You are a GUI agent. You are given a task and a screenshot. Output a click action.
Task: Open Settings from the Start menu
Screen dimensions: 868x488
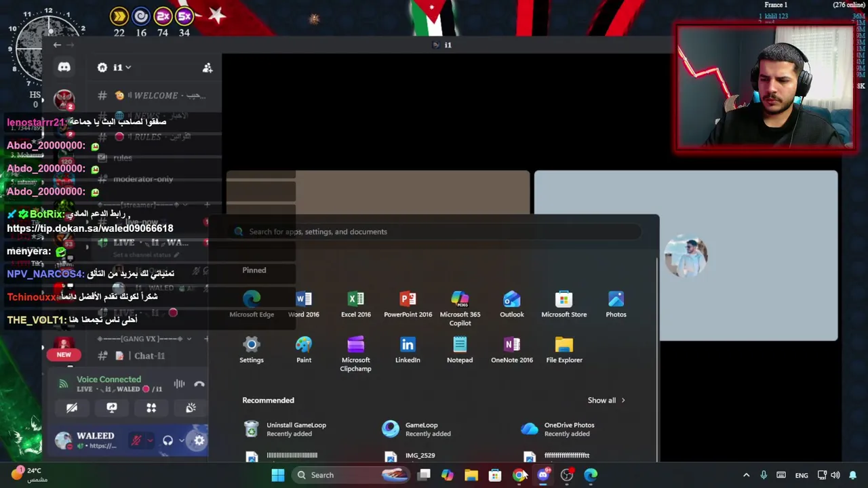coord(252,350)
